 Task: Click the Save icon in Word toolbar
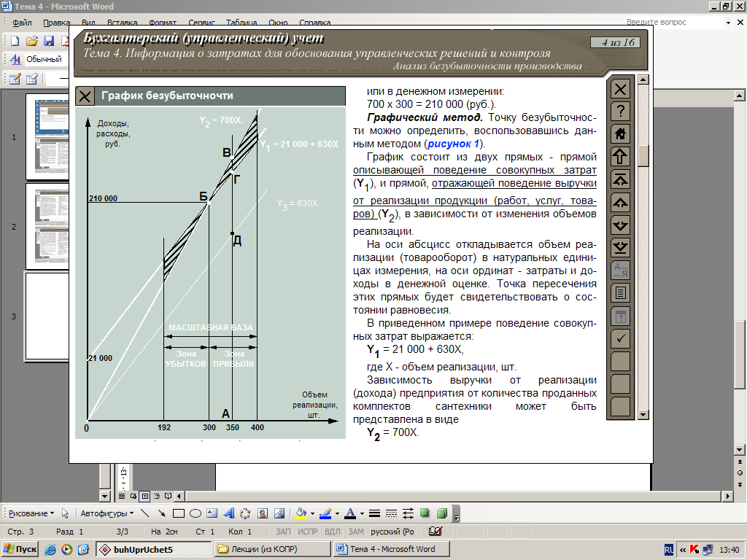tap(49, 41)
